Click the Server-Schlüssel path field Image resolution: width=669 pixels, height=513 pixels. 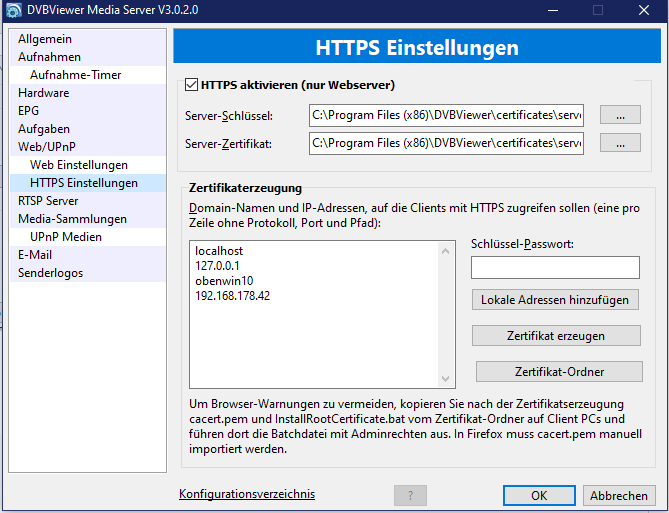[x=446, y=115]
